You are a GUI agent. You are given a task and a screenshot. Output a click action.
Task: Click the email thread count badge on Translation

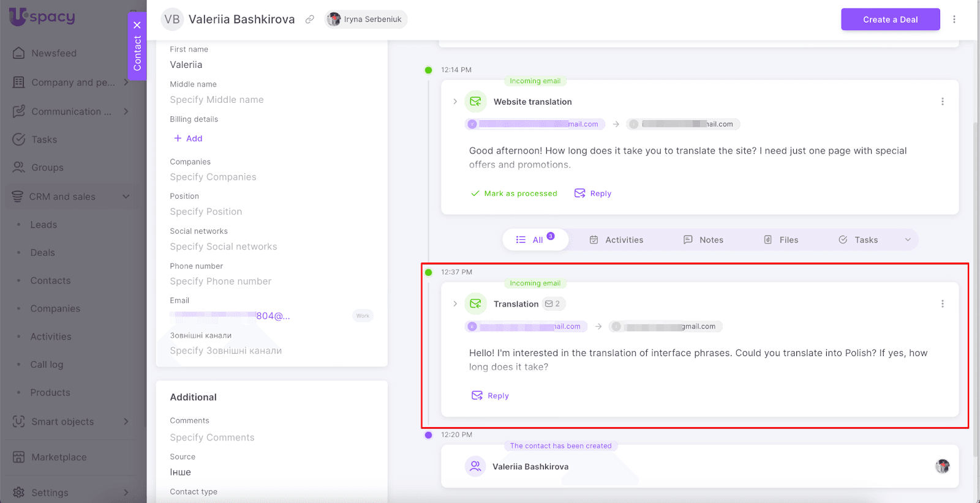(x=552, y=304)
